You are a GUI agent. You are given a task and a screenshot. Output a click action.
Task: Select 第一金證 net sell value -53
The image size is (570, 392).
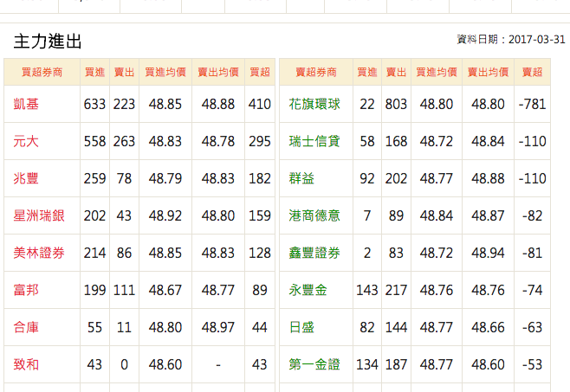(532, 364)
